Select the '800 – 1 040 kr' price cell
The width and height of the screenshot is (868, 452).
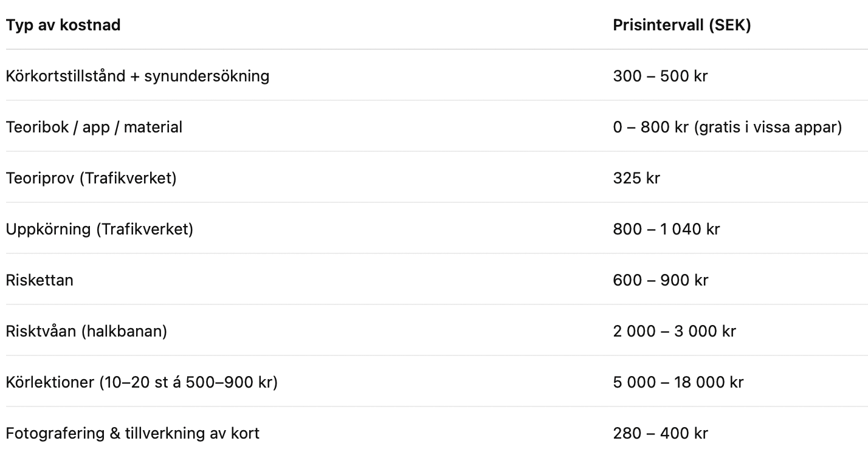click(x=667, y=229)
